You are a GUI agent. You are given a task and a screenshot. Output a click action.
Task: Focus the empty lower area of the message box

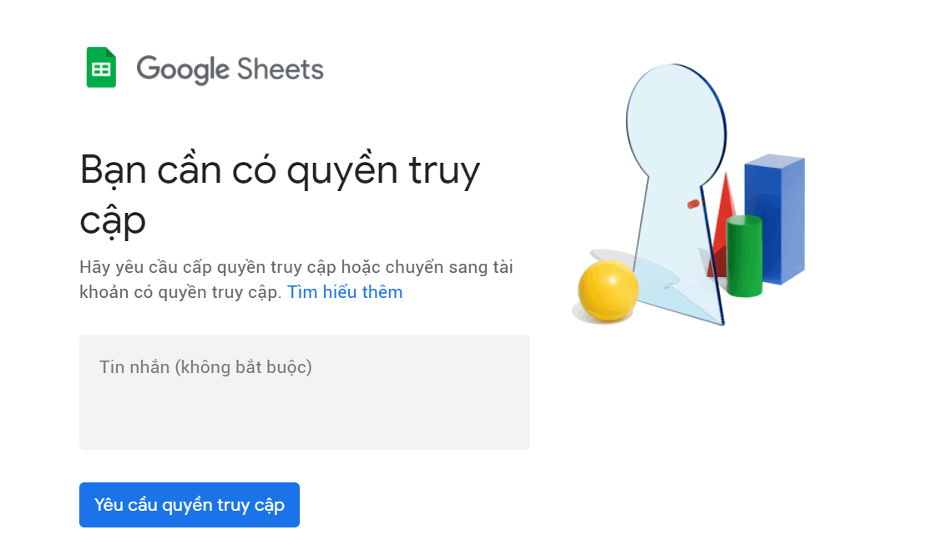pos(305,418)
